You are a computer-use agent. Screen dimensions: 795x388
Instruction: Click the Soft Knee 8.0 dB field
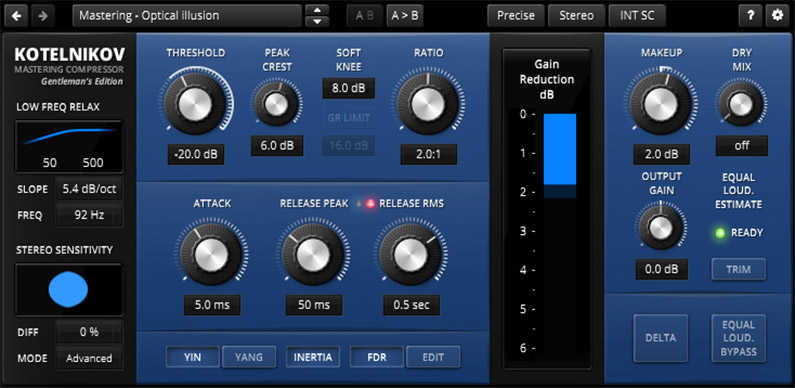point(348,88)
